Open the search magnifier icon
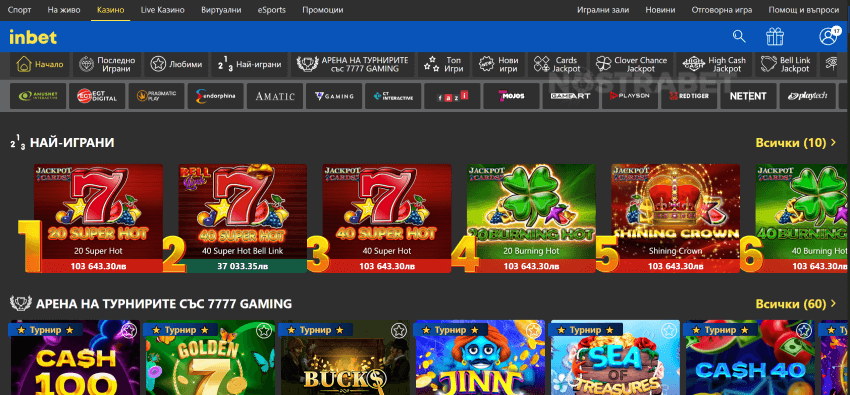This screenshot has height=395, width=850. [739, 36]
